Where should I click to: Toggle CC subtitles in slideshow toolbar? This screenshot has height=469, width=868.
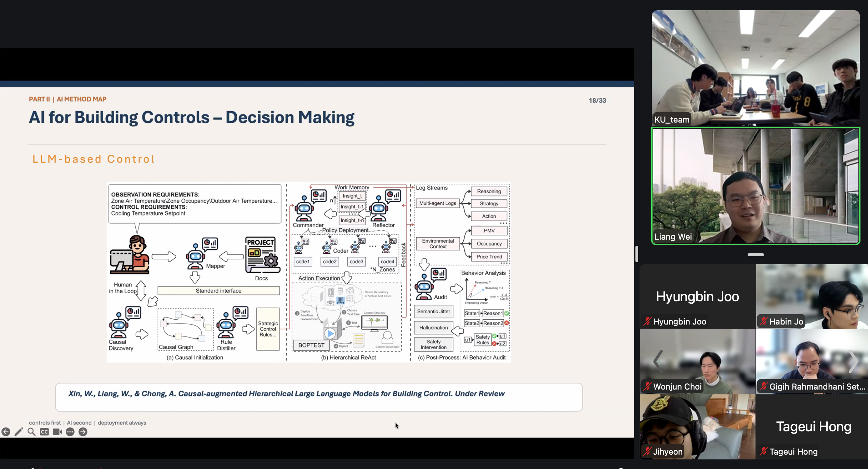click(44, 432)
